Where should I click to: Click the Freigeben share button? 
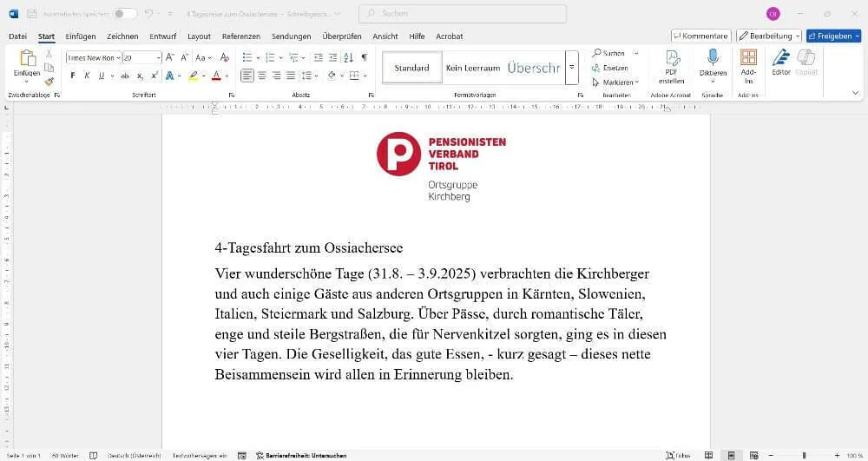click(833, 36)
